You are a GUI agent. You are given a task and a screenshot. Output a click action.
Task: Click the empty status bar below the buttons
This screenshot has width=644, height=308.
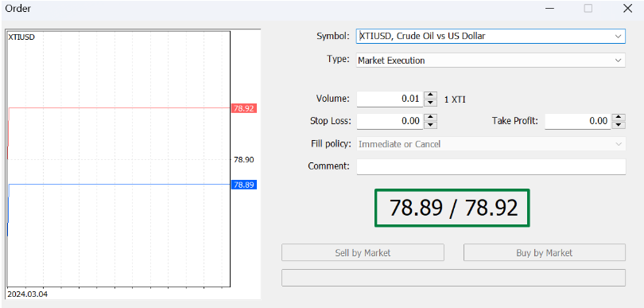coord(453,278)
